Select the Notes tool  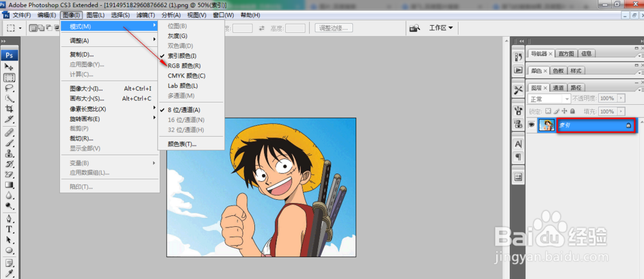(x=10, y=263)
